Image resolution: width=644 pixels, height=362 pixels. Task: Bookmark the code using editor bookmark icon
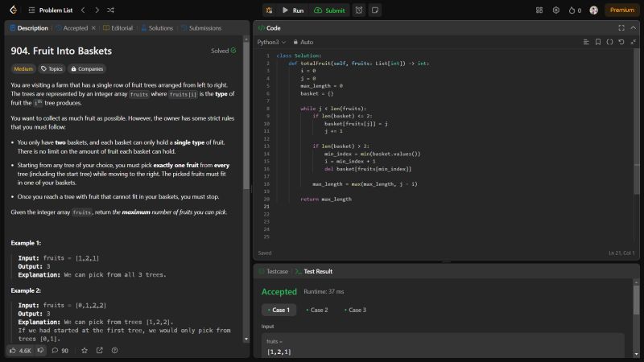[598, 41]
